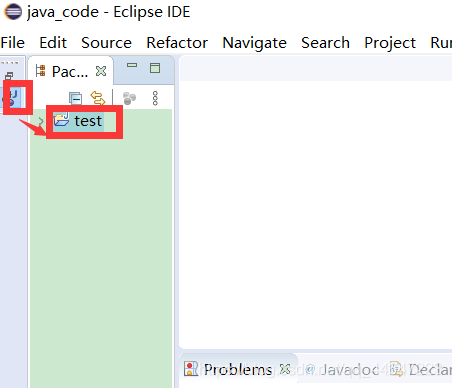Switch to the Package Explorer tab

click(70, 71)
